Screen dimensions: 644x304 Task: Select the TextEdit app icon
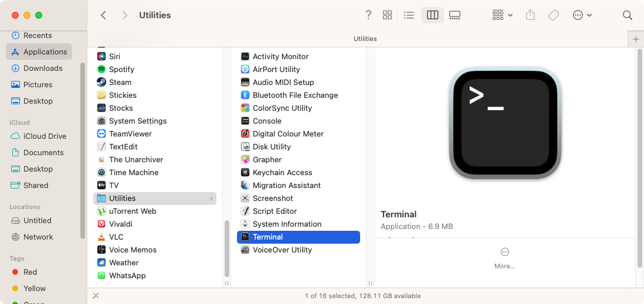pyautogui.click(x=101, y=146)
